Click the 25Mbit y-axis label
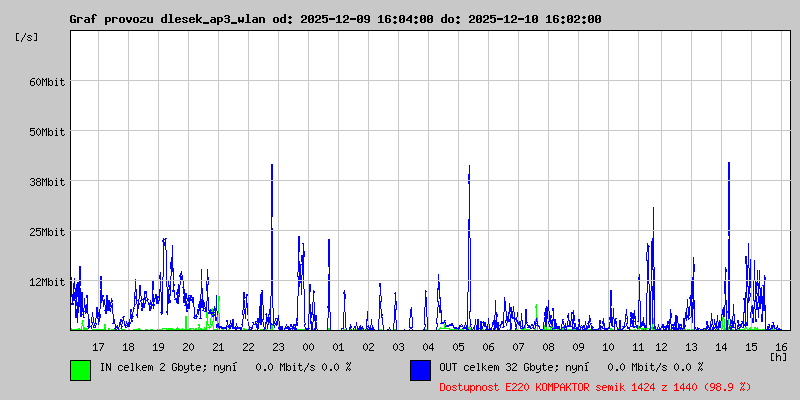 (x=48, y=232)
